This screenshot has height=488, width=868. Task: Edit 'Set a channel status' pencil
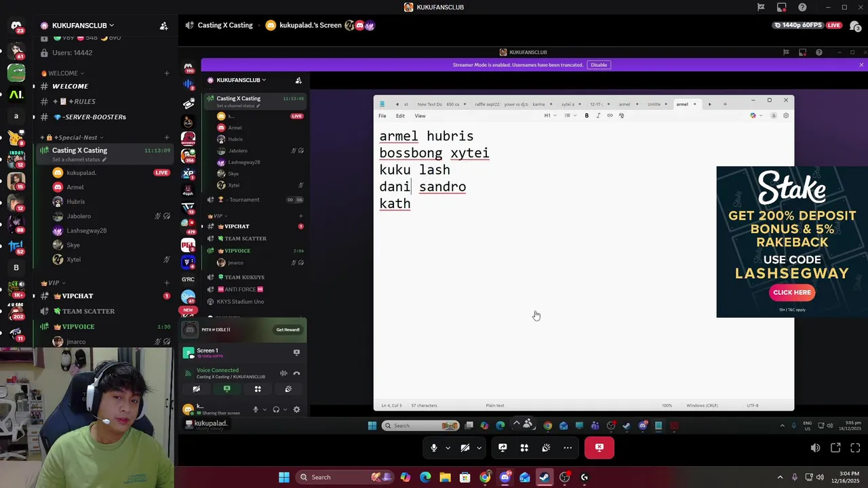point(104,160)
